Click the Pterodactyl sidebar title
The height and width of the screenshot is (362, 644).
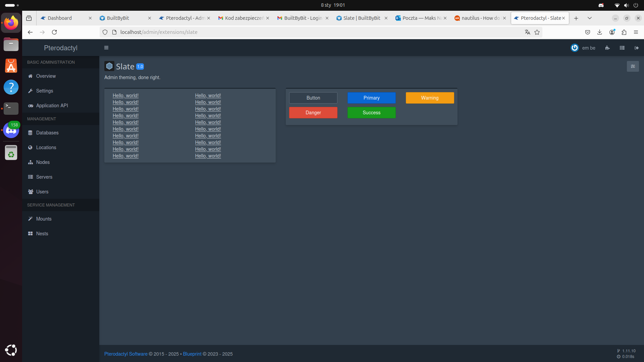[61, 48]
